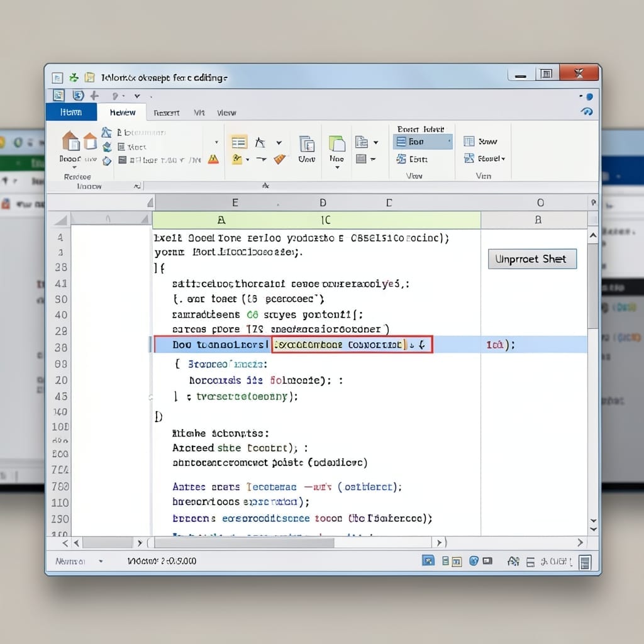This screenshot has height=644, width=644.
Task: Switch to the 'View' ribbon tab
Action: click(x=226, y=113)
